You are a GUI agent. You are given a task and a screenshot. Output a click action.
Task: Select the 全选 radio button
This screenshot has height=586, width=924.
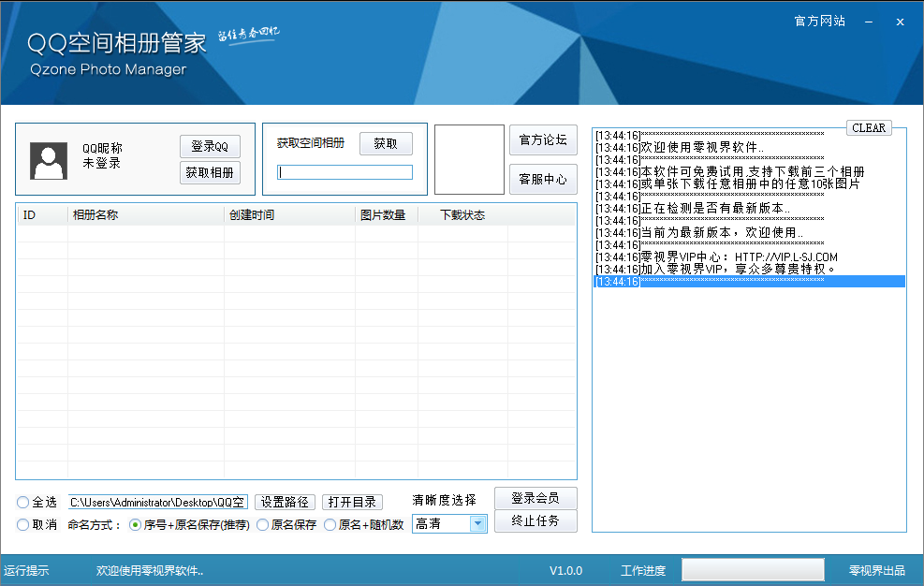click(x=23, y=503)
